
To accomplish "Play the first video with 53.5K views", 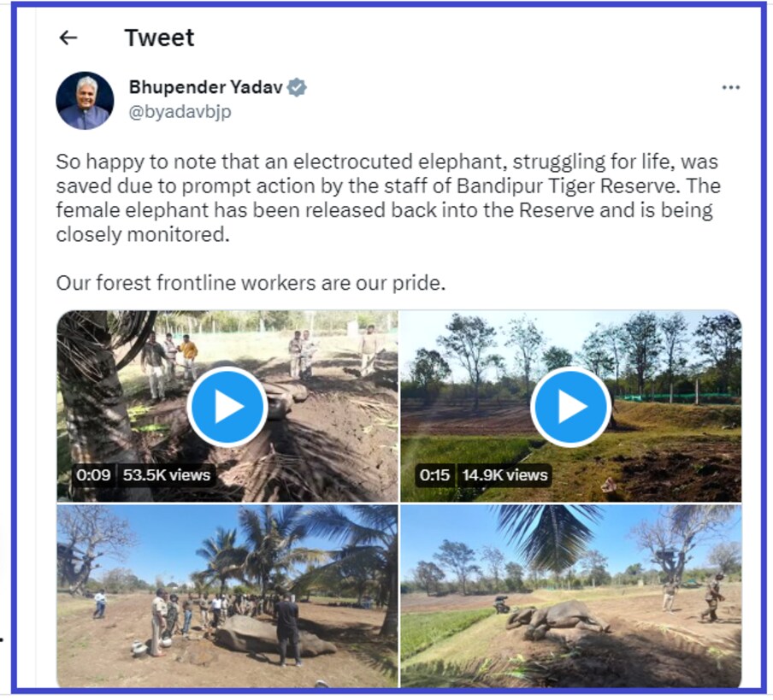I will (x=227, y=407).
